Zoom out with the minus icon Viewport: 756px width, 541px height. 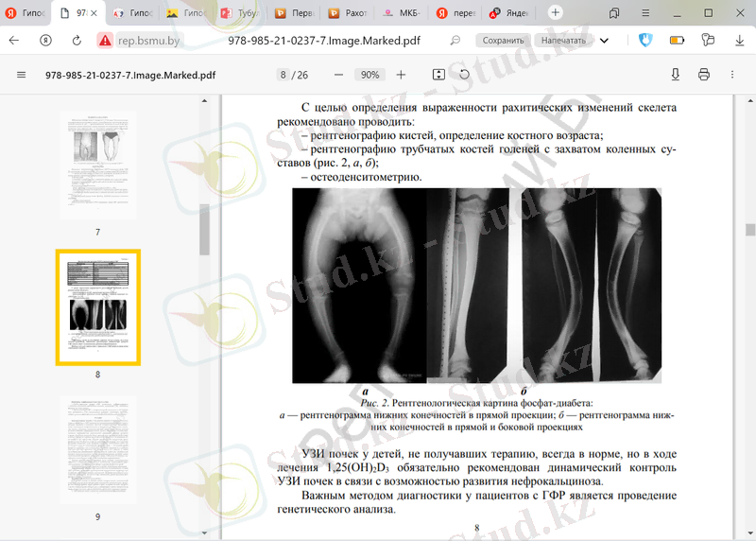click(x=338, y=75)
